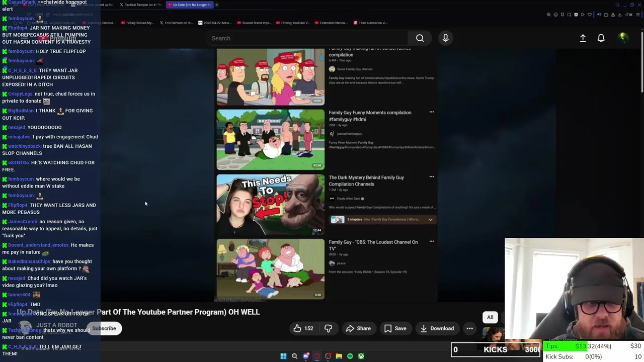The image size is (644, 362).
Task: Open YouTube account avatar menu
Action: 622,38
